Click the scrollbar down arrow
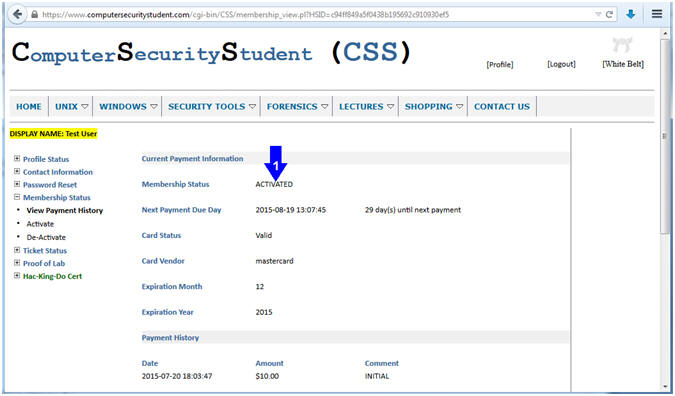Image resolution: width=675 pixels, height=396 pixels. [x=665, y=387]
